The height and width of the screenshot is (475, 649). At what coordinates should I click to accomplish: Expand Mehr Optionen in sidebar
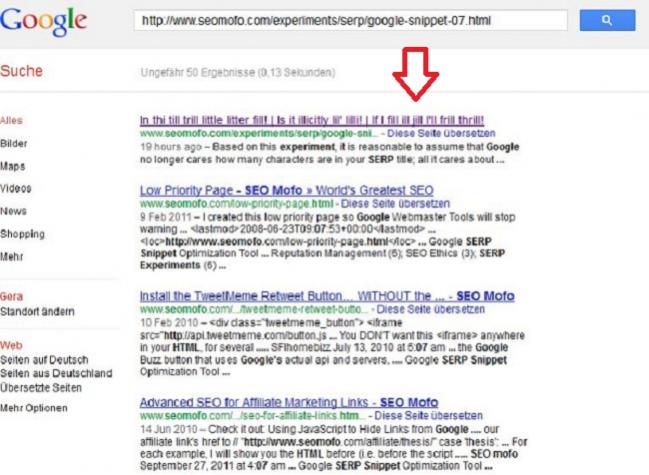click(x=34, y=408)
